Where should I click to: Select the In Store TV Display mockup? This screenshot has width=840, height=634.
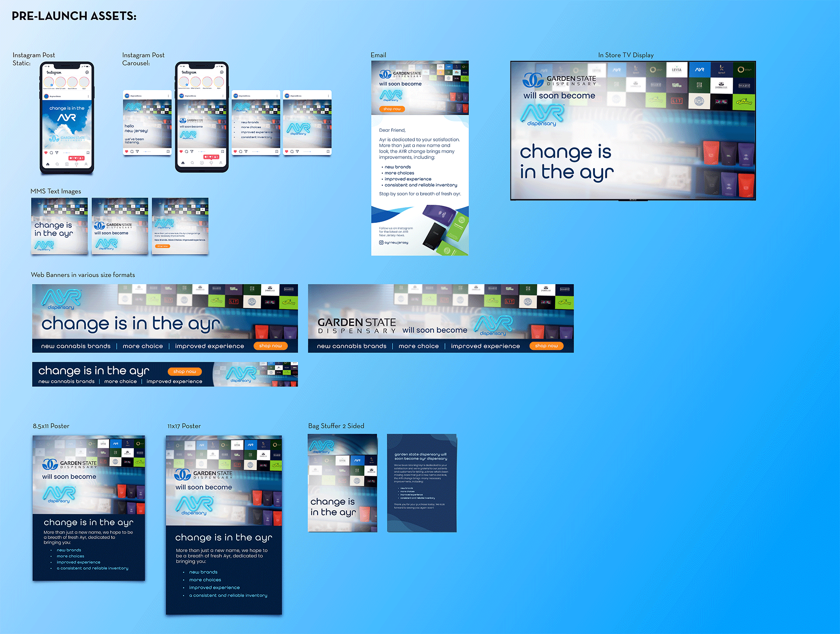633,131
